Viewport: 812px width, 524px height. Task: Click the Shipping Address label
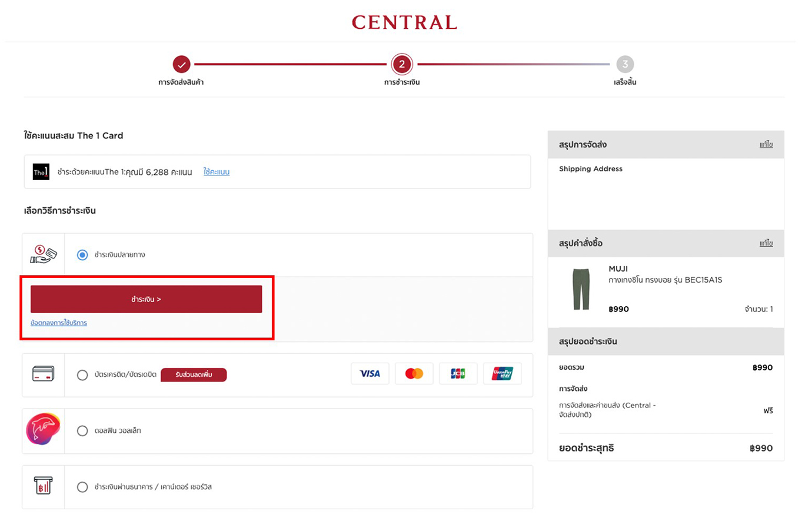point(591,169)
